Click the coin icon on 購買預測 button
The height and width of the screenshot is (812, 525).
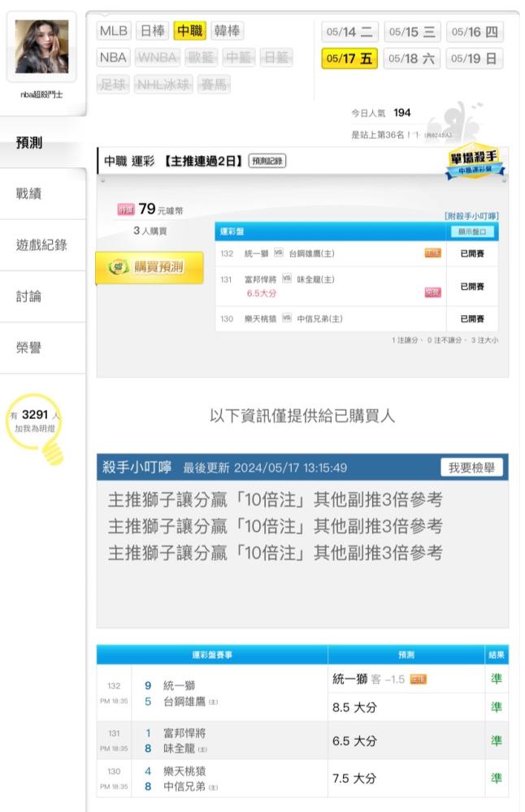point(118,267)
